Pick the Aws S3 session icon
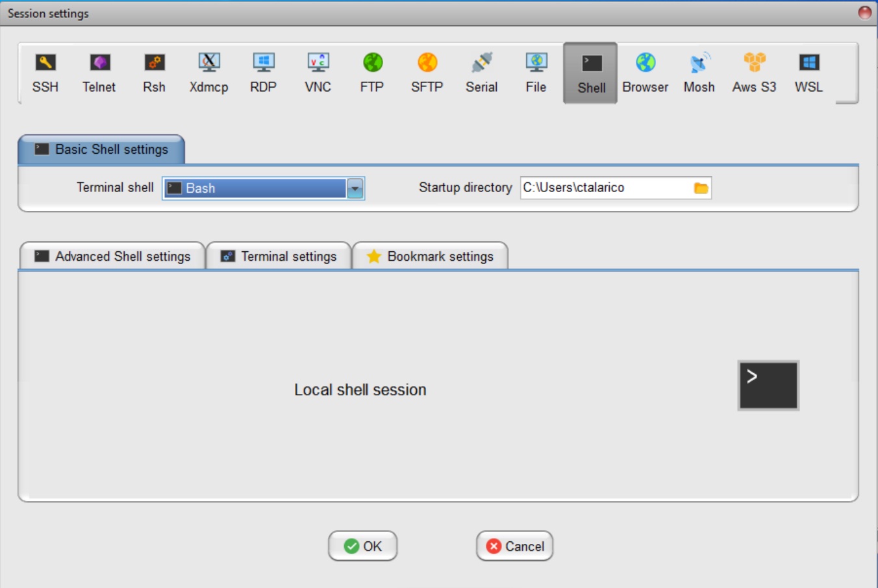 (x=754, y=73)
